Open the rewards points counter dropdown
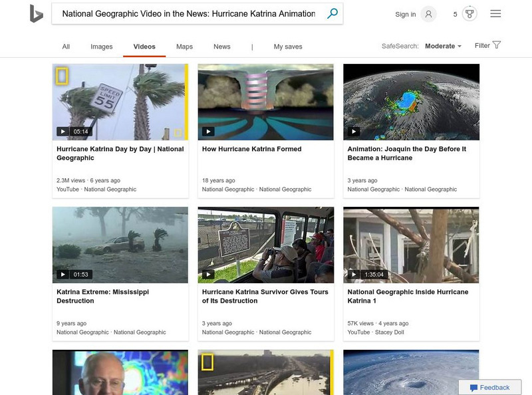The height and width of the screenshot is (395, 532). click(x=454, y=13)
